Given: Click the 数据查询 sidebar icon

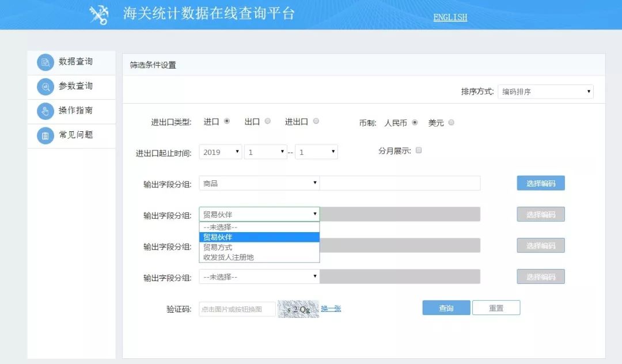Looking at the screenshot, I should [46, 62].
